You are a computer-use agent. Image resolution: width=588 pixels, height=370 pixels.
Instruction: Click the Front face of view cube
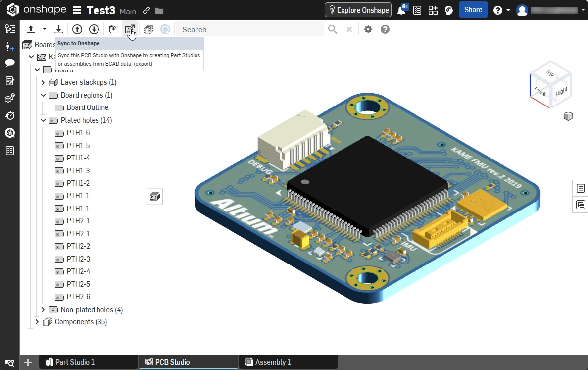(539, 91)
